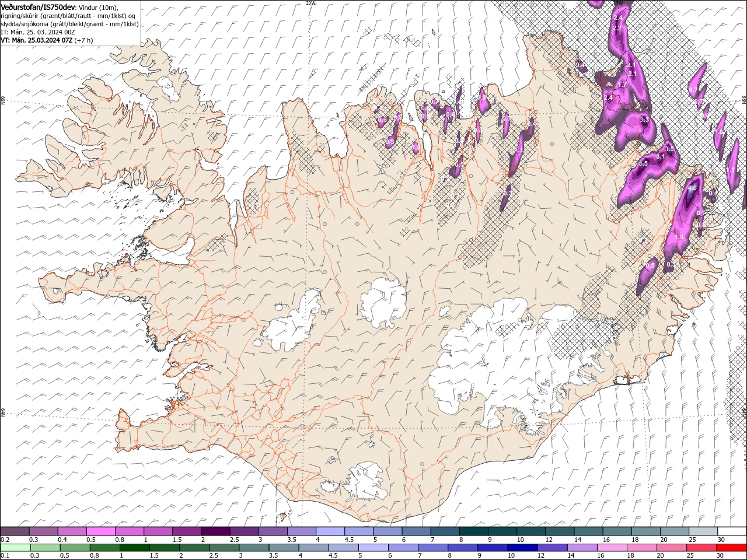747x560 pixels.
Task: Select the 0.4 orchid swatch in the snow legend
Action: click(72, 531)
